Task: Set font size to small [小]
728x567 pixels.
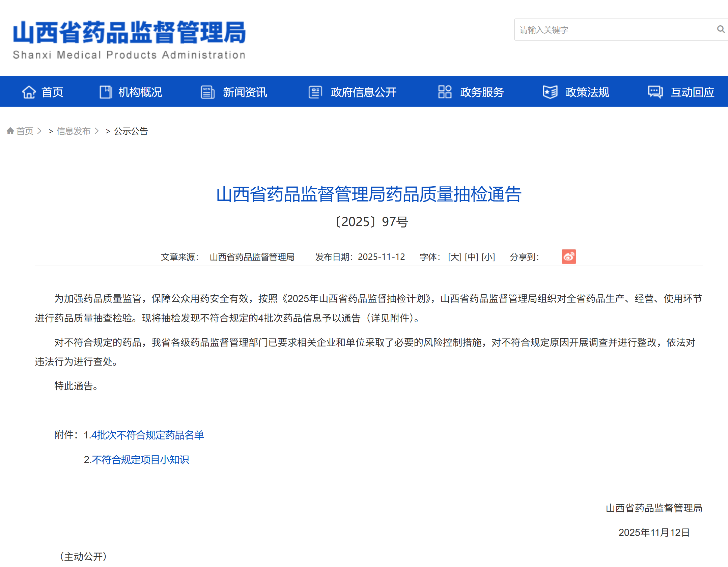Action: pyautogui.click(x=488, y=257)
